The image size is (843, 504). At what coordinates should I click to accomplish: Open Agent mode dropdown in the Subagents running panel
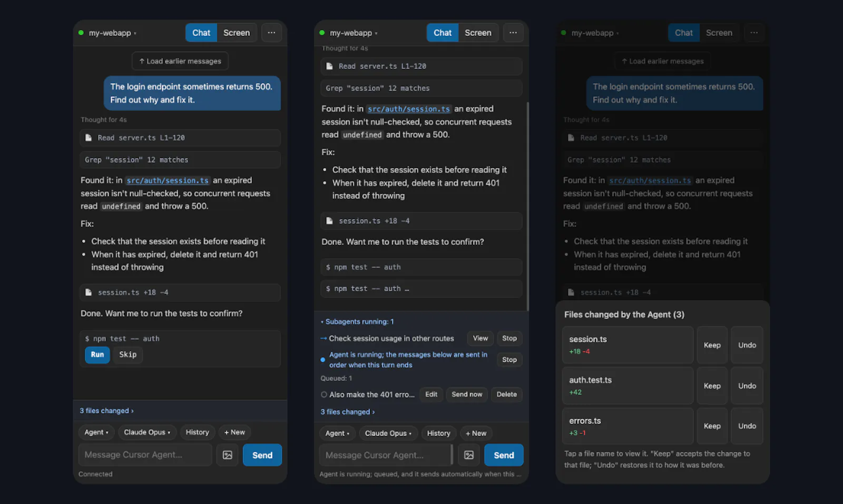pyautogui.click(x=338, y=433)
